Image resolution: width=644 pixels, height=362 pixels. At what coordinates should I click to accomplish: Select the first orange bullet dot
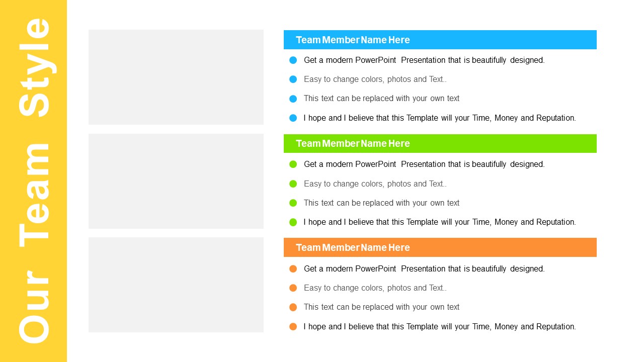[x=293, y=268]
